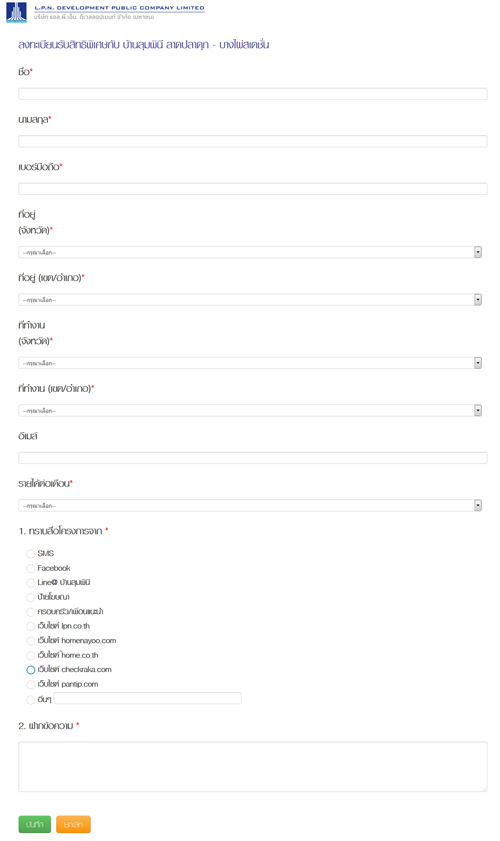
Task: Select the homenayoo.com website option
Action: click(x=31, y=640)
